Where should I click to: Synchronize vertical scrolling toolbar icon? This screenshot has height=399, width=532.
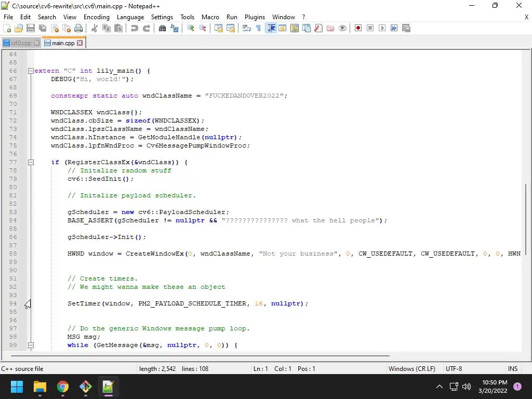coord(219,28)
